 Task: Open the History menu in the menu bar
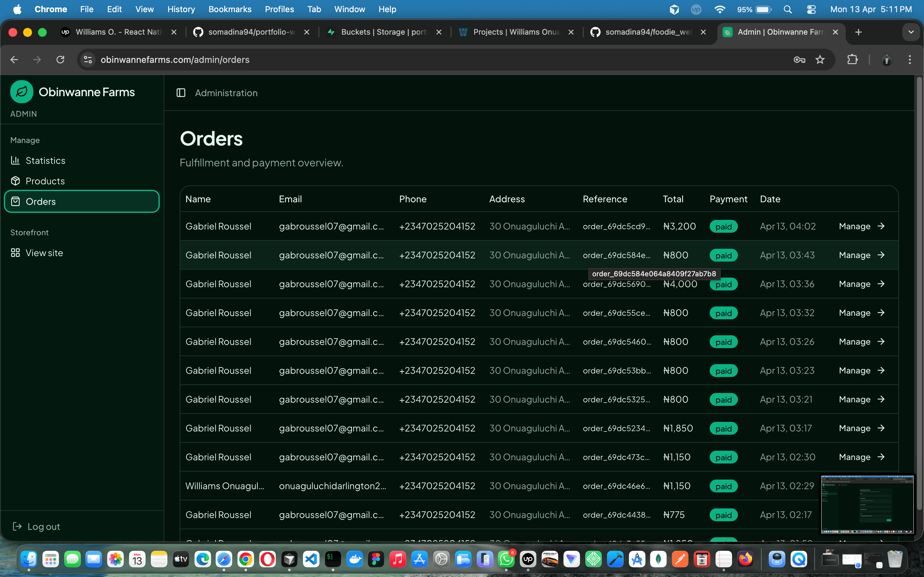pos(181,9)
